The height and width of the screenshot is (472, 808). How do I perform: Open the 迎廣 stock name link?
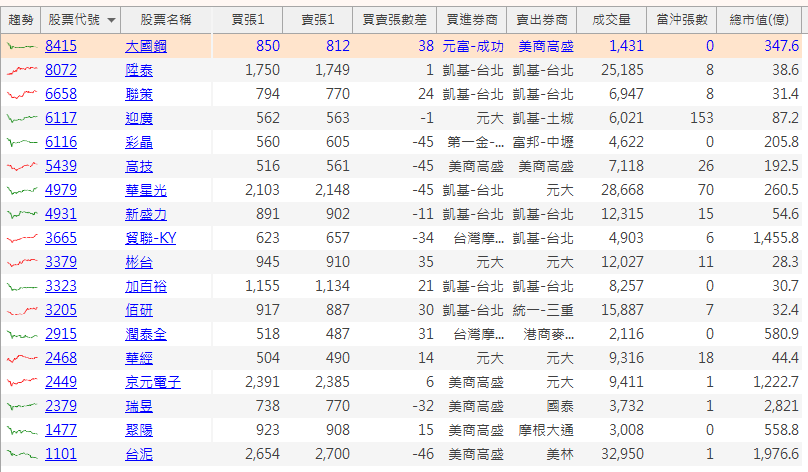[x=139, y=119]
